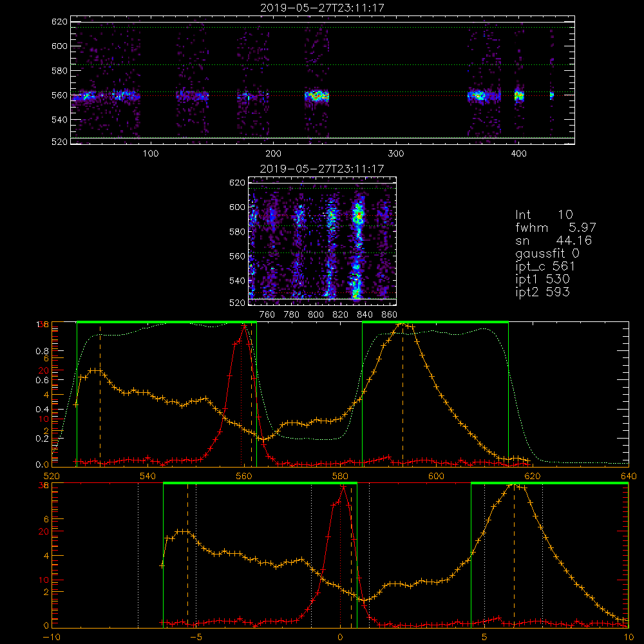Click red y-axis label 20 on lower profile plot

[x=44, y=531]
